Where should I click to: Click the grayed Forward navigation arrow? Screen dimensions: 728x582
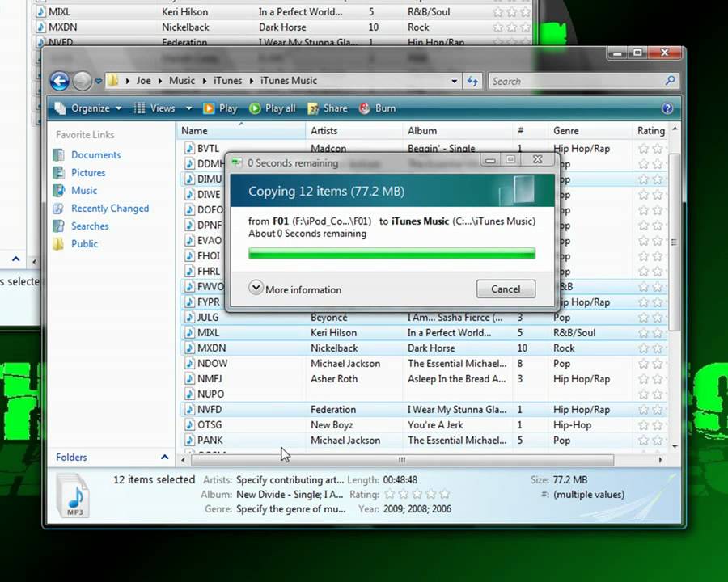point(83,81)
